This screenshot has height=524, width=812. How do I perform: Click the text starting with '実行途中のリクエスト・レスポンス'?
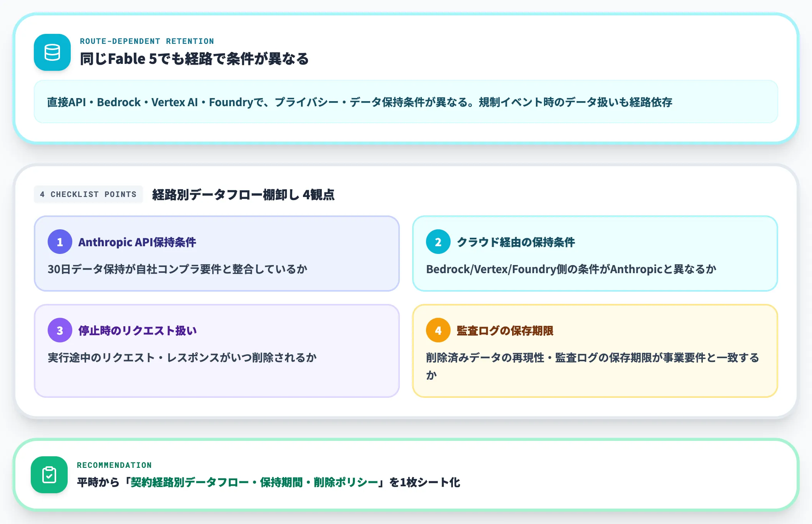(x=182, y=357)
